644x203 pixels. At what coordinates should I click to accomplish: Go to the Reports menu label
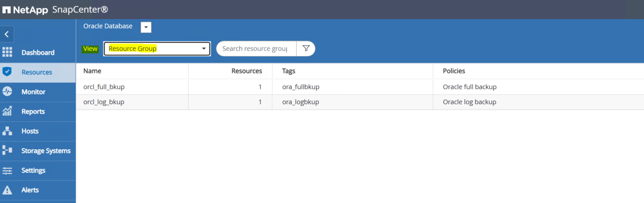33,111
